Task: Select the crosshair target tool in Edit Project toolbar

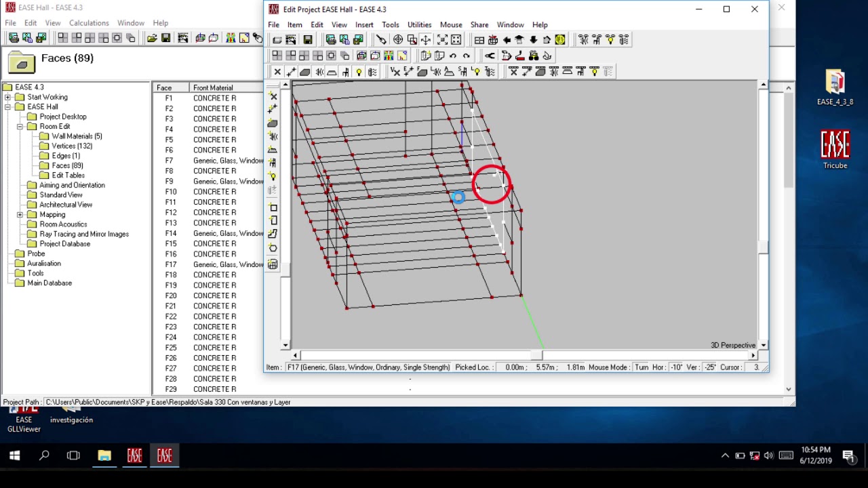Action: click(x=398, y=40)
